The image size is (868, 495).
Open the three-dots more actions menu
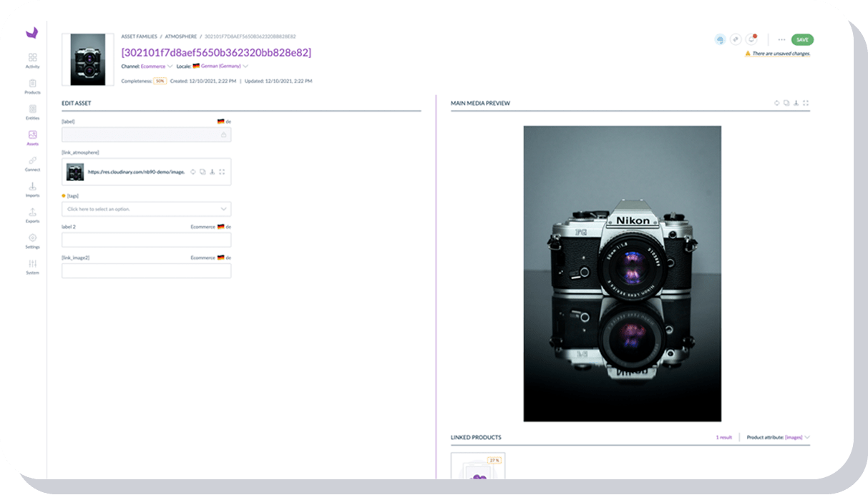(781, 40)
